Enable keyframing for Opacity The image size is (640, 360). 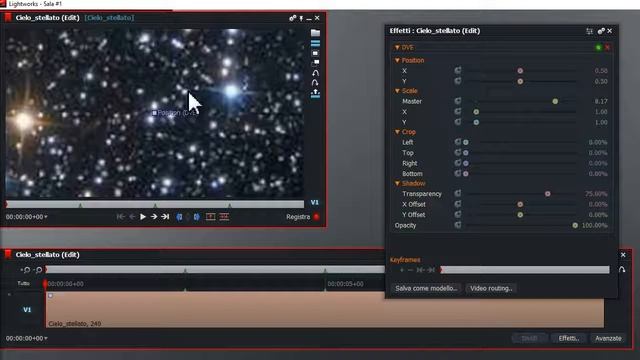pos(458,225)
